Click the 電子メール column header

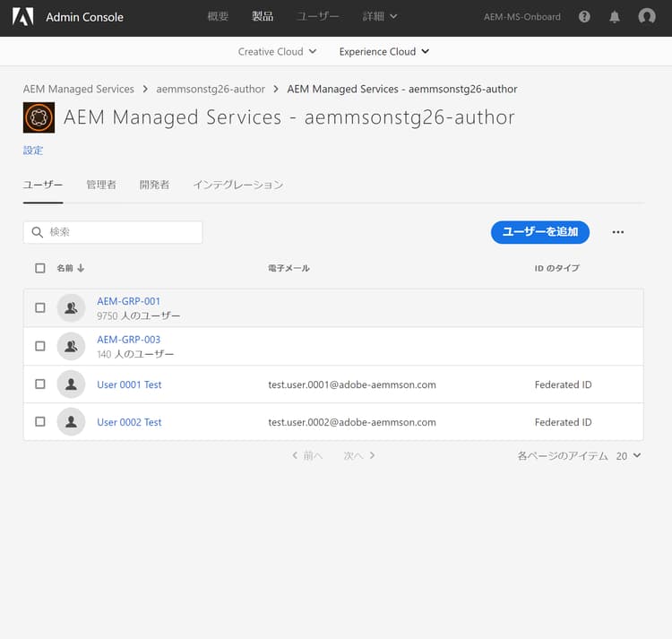pyautogui.click(x=289, y=268)
